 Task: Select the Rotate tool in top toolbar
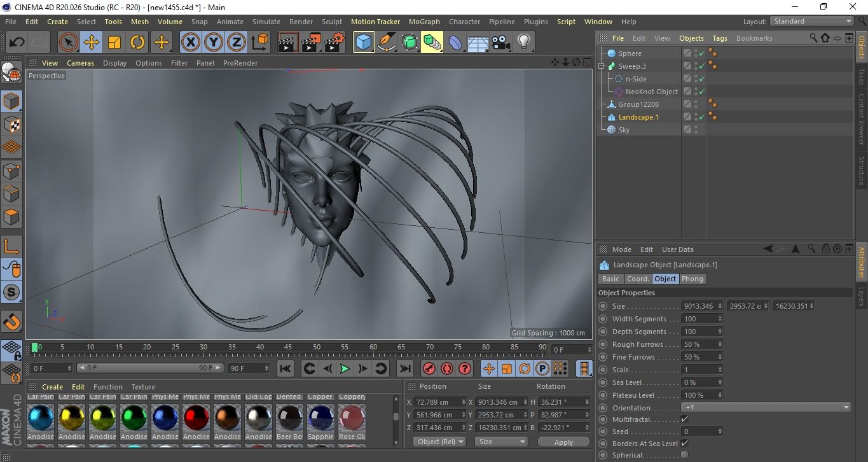pyautogui.click(x=137, y=43)
